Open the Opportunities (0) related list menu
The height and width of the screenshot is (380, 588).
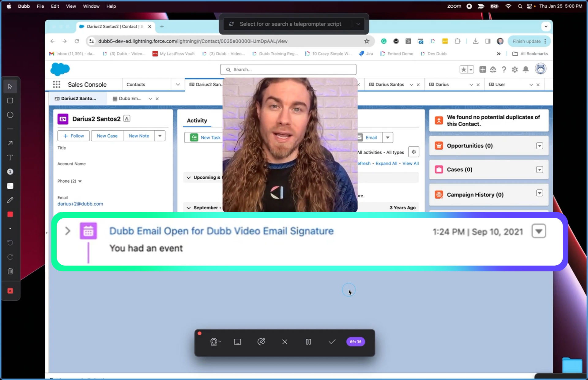[x=540, y=146]
